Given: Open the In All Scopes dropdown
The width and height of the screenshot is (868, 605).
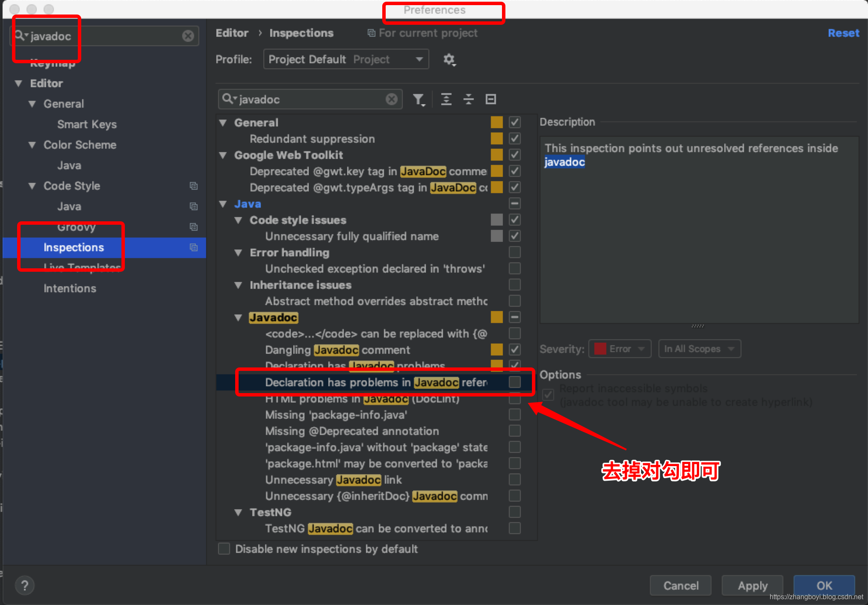Looking at the screenshot, I should point(699,349).
